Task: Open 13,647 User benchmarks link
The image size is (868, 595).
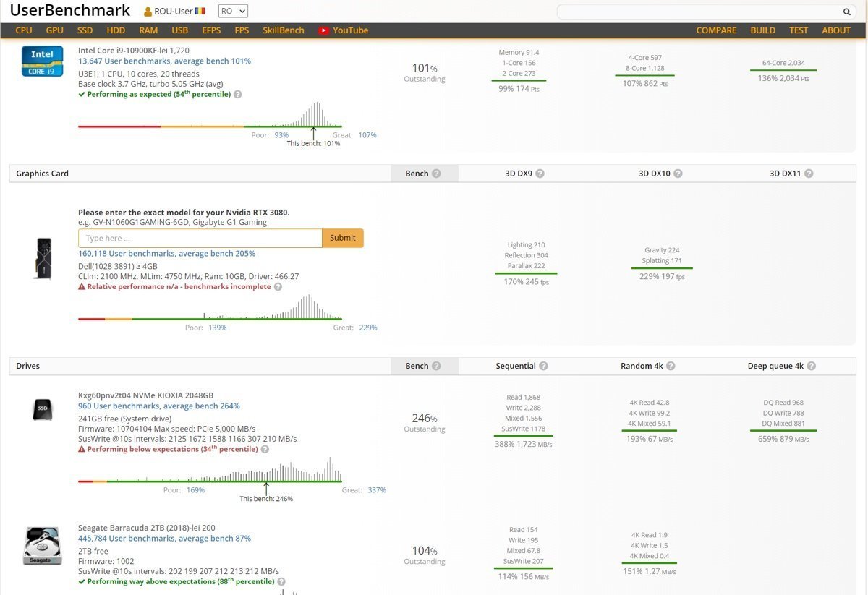Action: 164,61
